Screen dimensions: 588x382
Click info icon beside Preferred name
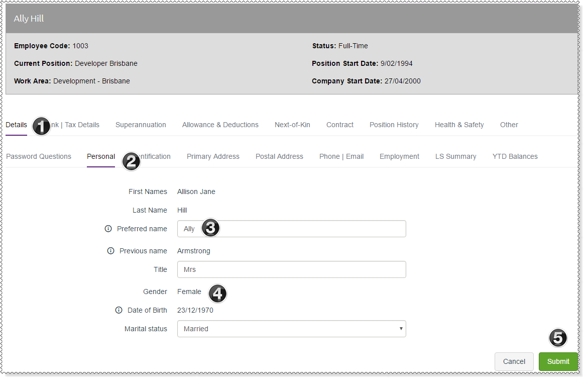point(108,229)
